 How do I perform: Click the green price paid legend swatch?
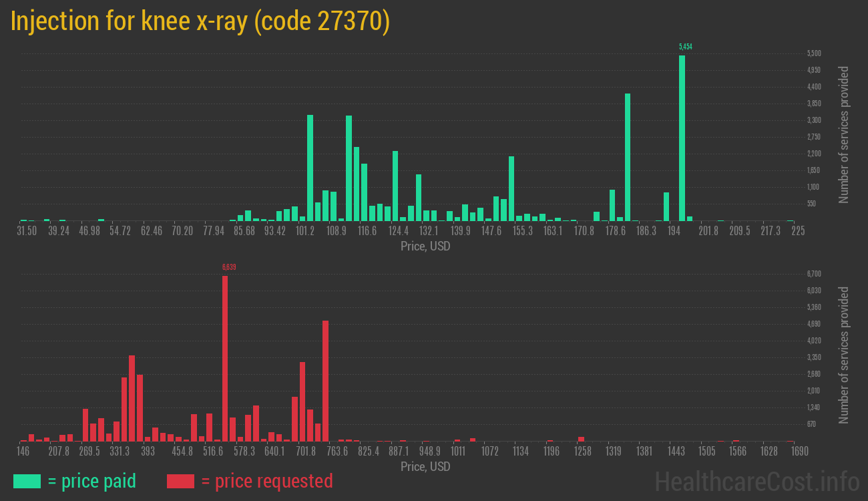tap(27, 481)
